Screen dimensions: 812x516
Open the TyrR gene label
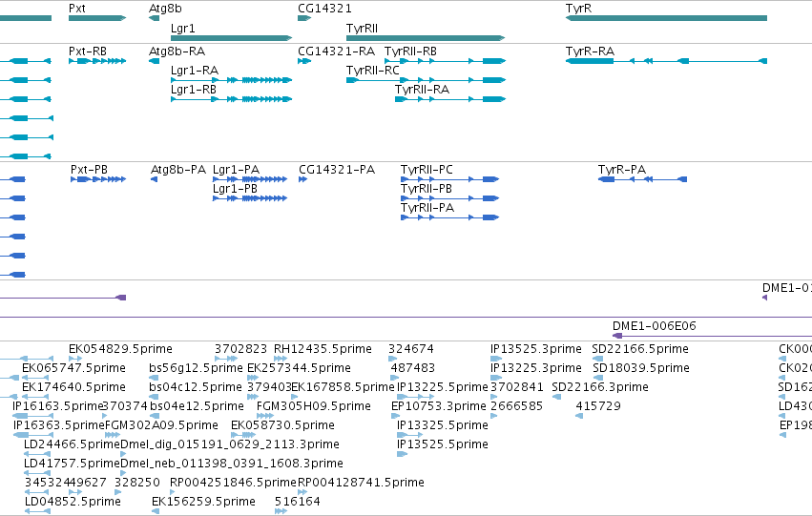tap(578, 9)
